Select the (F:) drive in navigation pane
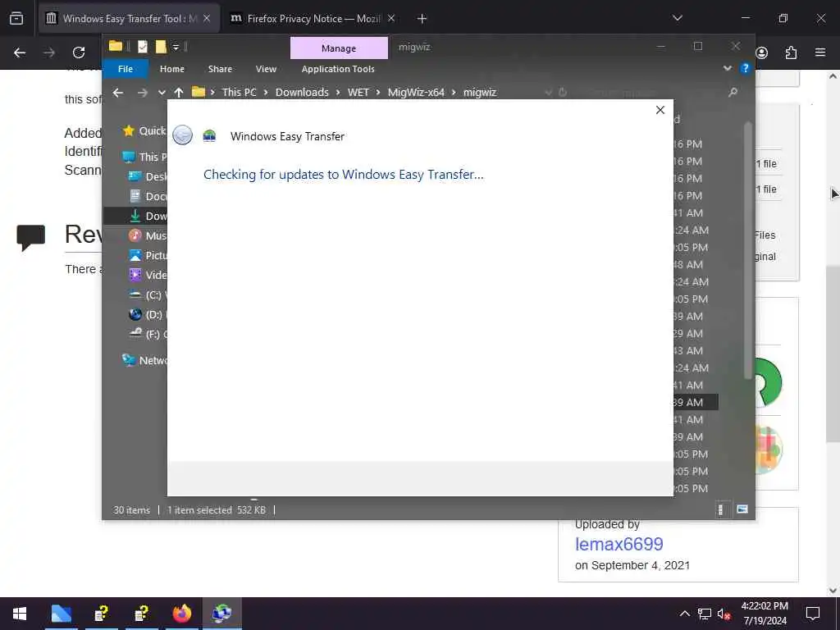The image size is (840, 630). [x=148, y=335]
